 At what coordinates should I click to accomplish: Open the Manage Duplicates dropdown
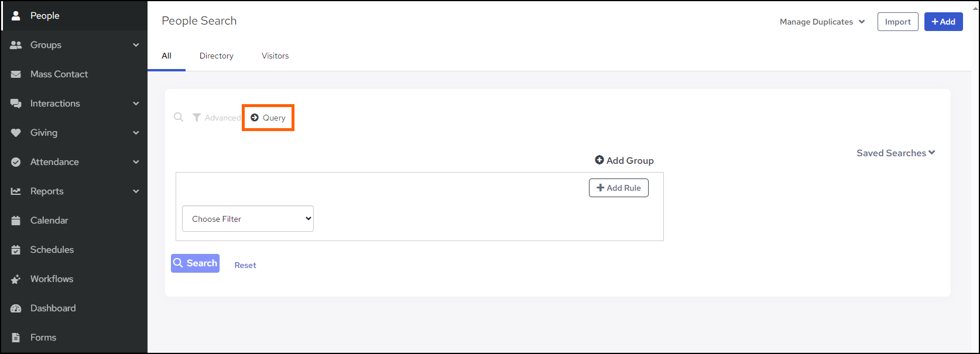[822, 22]
